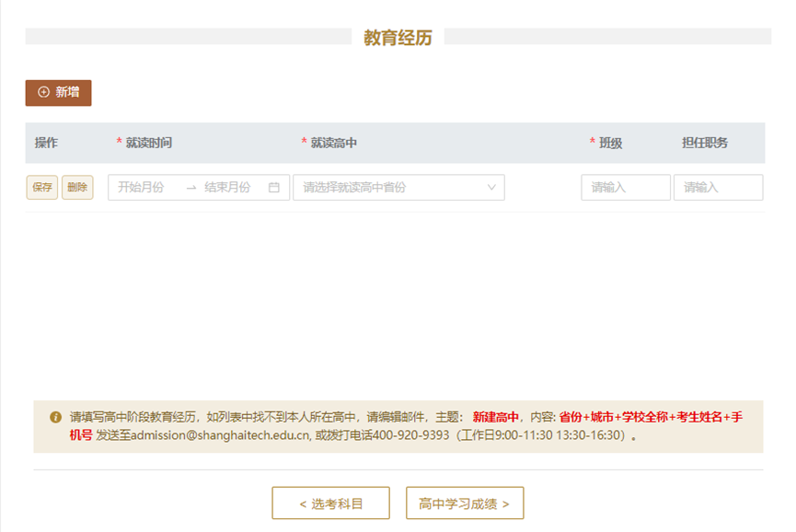Click the 操作 column header

[46, 143]
